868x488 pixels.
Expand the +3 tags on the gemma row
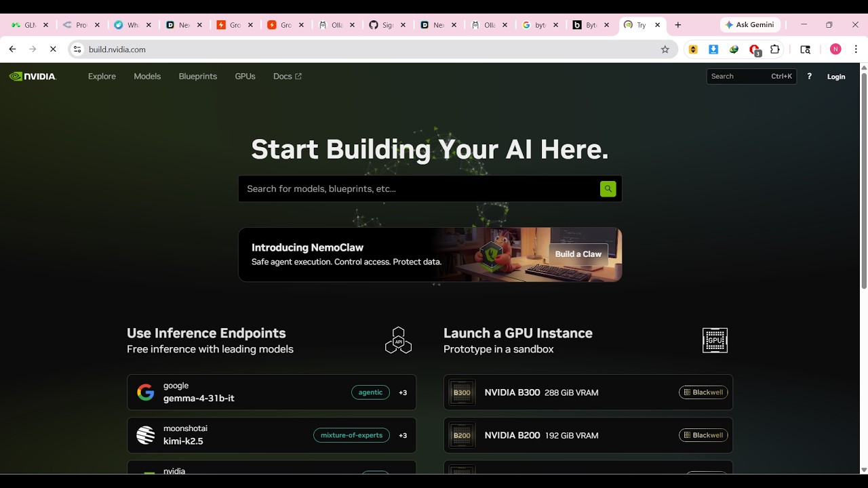403,392
